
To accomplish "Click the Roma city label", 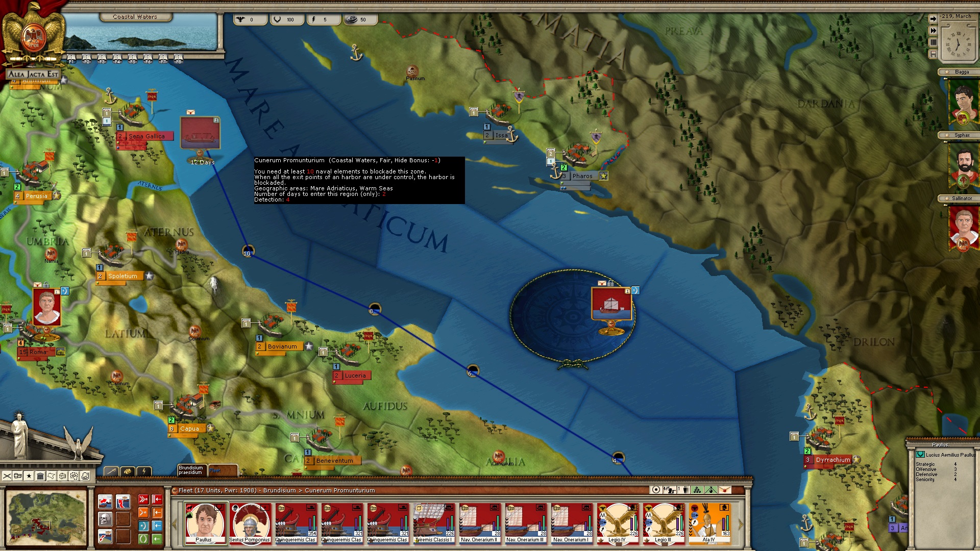I will pos(37,352).
